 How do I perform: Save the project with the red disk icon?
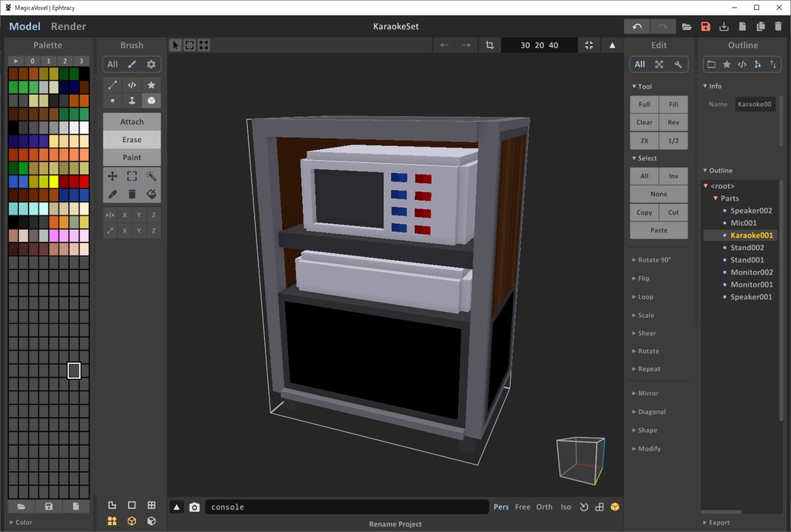click(x=705, y=26)
